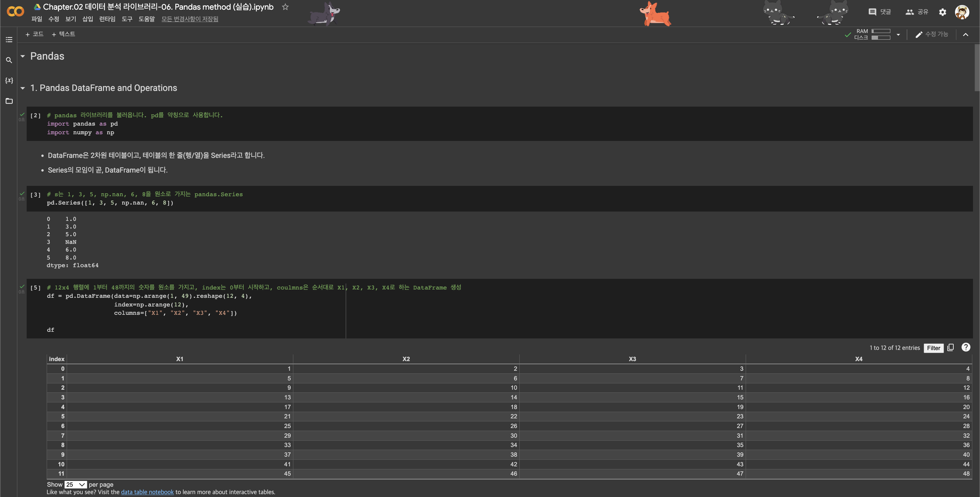Open the variables inspector {x} icon

click(9, 80)
